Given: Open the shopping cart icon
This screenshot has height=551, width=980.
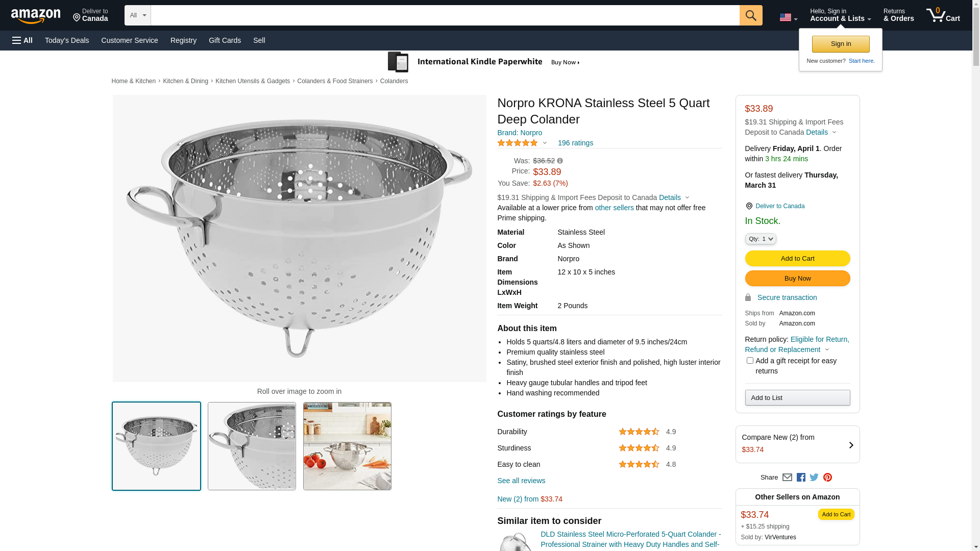Looking at the screenshot, I should 942,15.
